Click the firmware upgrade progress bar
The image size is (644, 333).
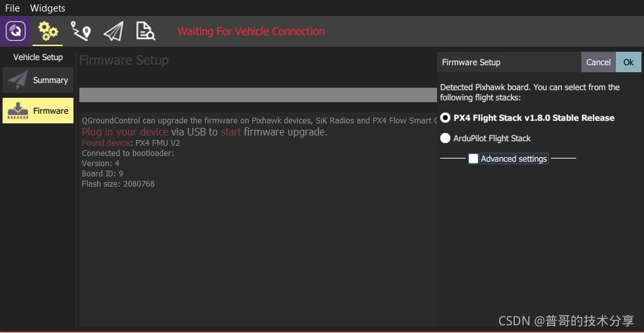coord(258,95)
